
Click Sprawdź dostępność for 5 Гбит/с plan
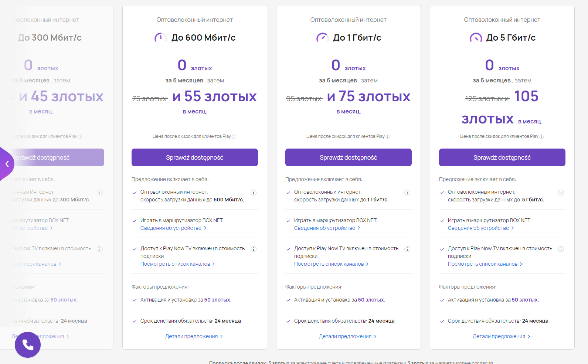click(502, 157)
